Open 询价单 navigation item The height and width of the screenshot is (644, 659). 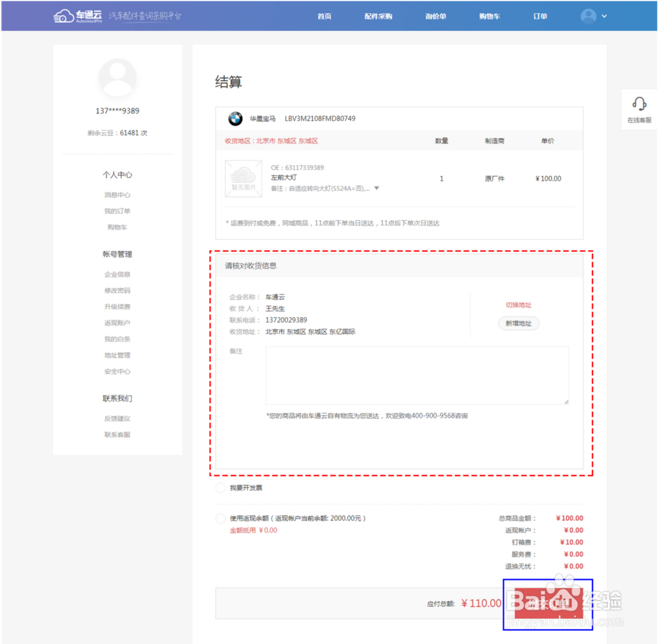click(x=436, y=16)
